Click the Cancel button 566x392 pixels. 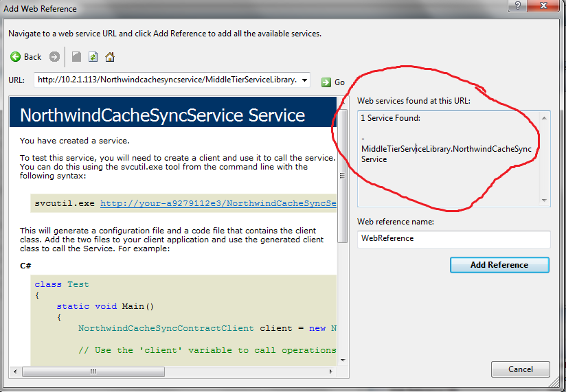coord(521,369)
